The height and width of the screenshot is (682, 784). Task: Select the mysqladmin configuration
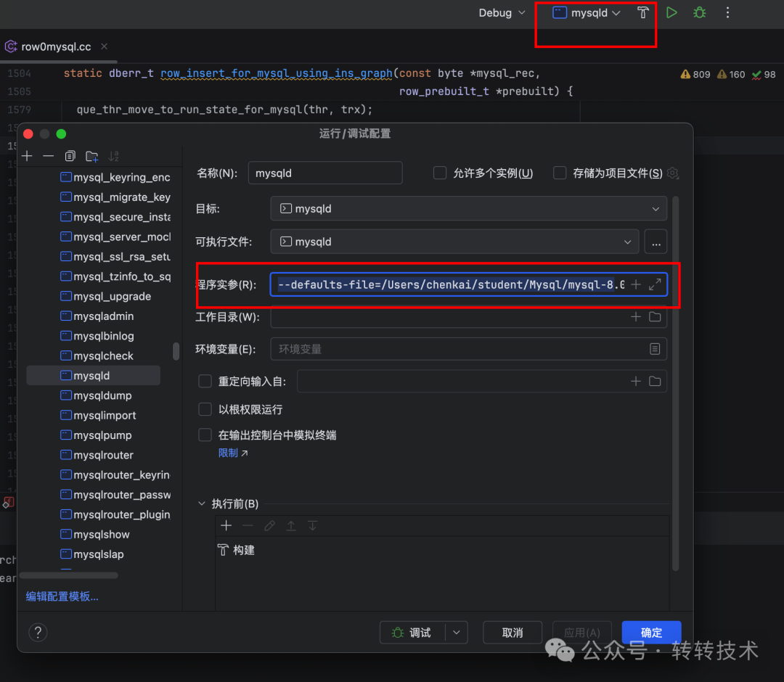(x=104, y=316)
